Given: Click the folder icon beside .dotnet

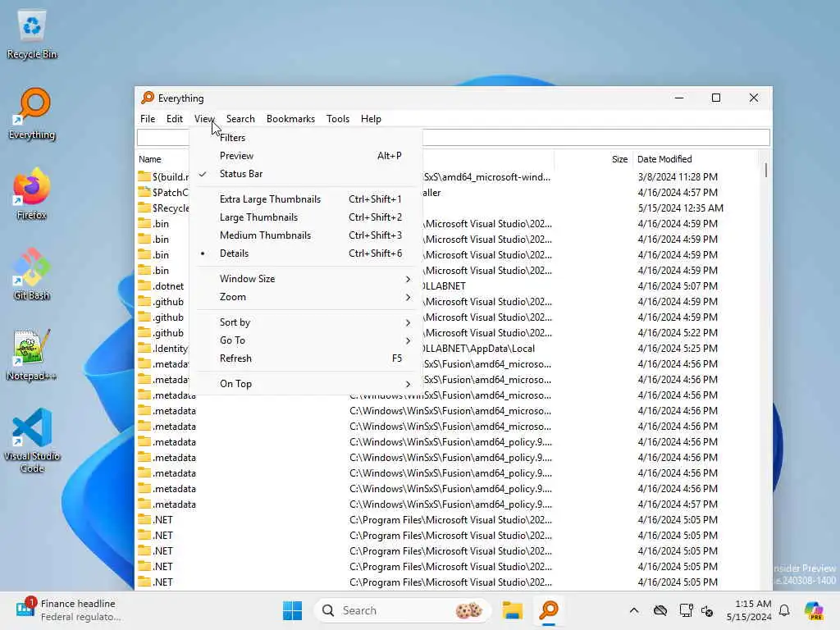Looking at the screenshot, I should click(x=144, y=286).
